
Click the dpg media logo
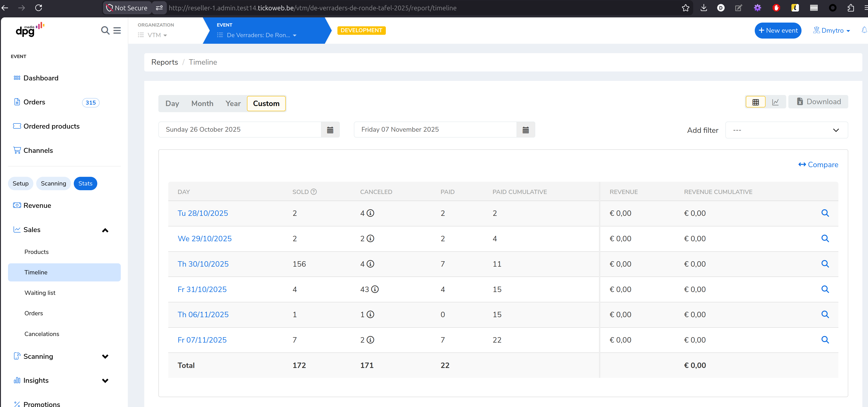(30, 30)
